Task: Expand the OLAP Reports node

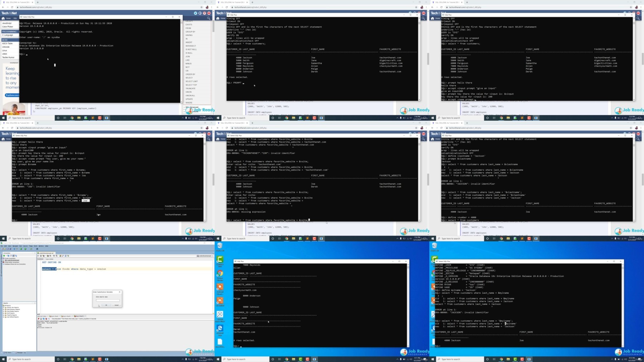Action: (4, 313)
